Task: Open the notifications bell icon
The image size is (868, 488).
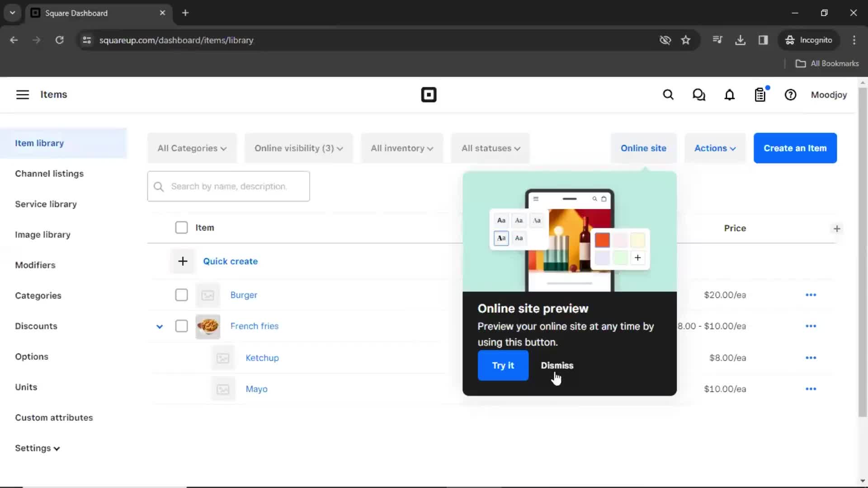Action: tap(729, 95)
